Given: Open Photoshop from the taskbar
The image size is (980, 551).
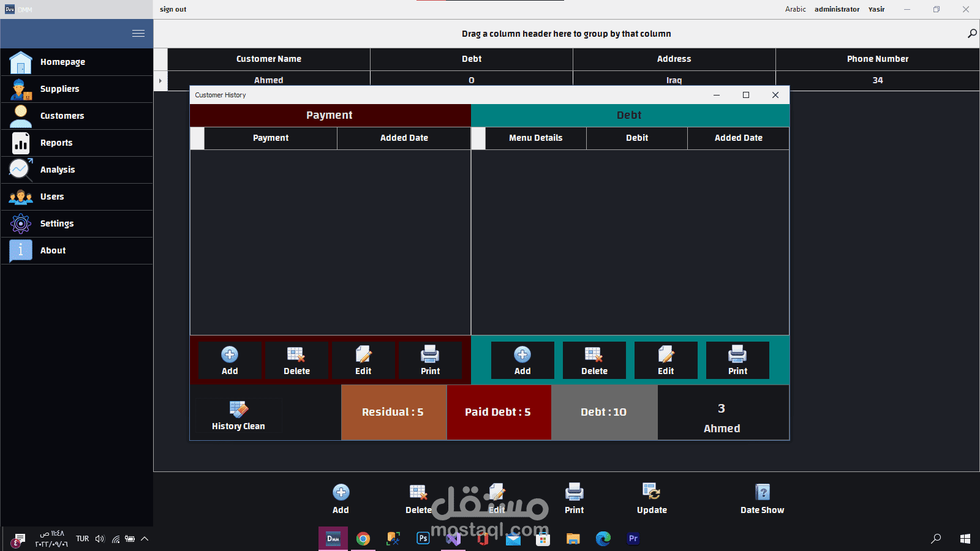Looking at the screenshot, I should [423, 539].
